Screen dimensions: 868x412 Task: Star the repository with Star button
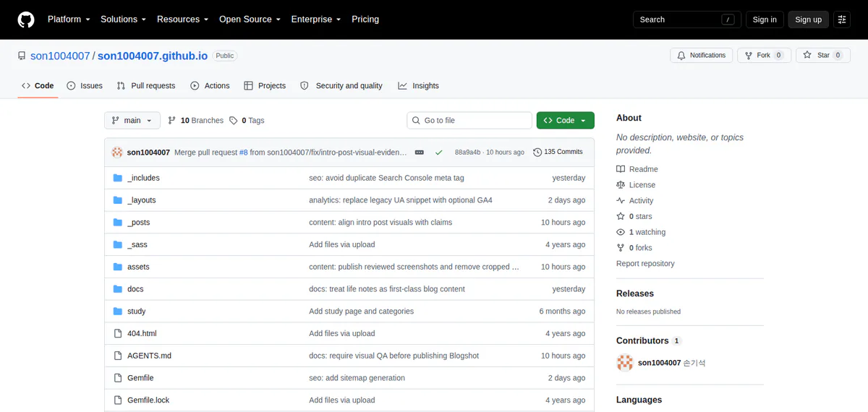click(823, 56)
